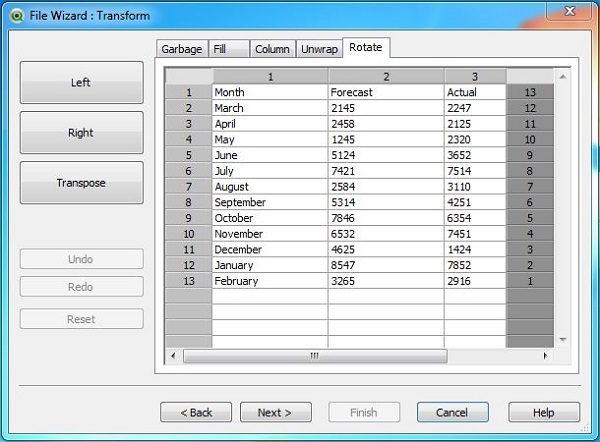Screen dimensions: 600x442
Task: Select the Column tab
Action: (x=271, y=49)
